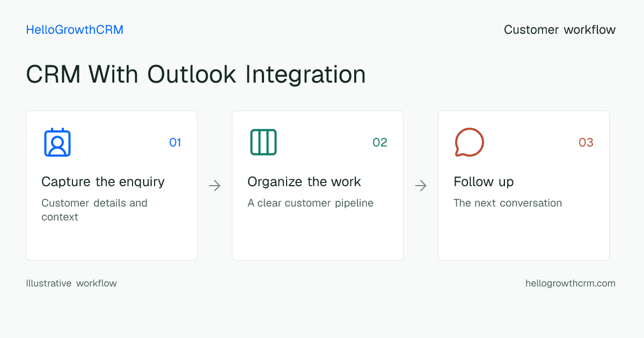Click the "A clear customer pipeline" description
This screenshot has height=338, width=644.
[310, 203]
